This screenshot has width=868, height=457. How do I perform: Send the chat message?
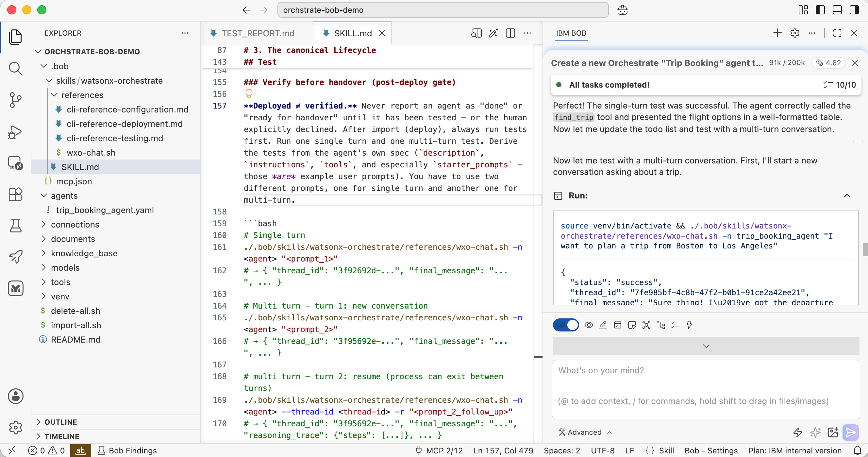point(850,432)
